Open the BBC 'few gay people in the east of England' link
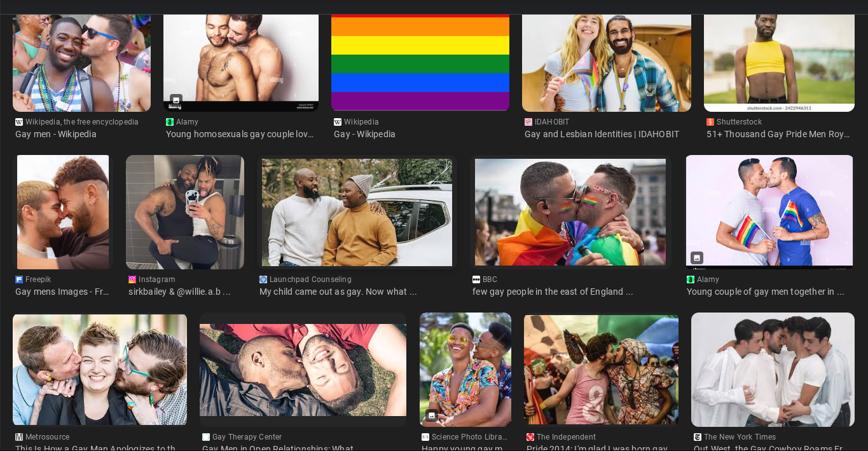 (553, 292)
